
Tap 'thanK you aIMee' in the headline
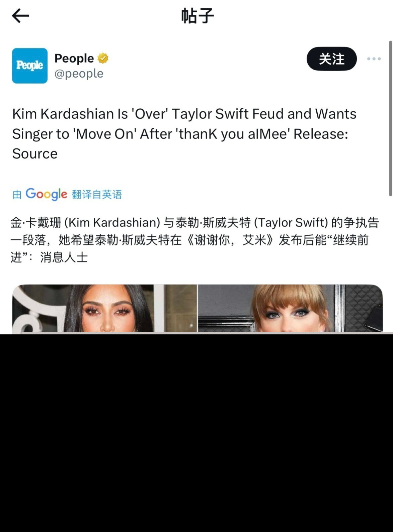pyautogui.click(x=232, y=134)
